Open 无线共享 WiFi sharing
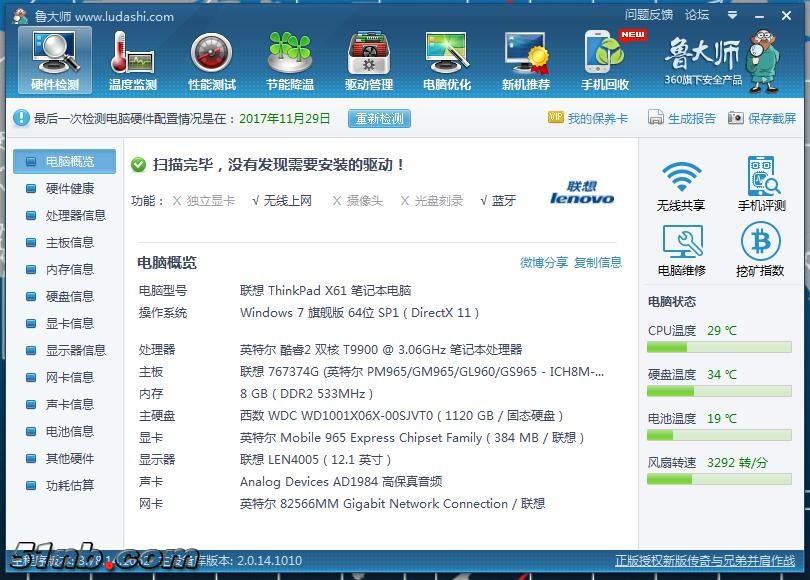Screen dimensions: 810x580 pyautogui.click(x=681, y=186)
